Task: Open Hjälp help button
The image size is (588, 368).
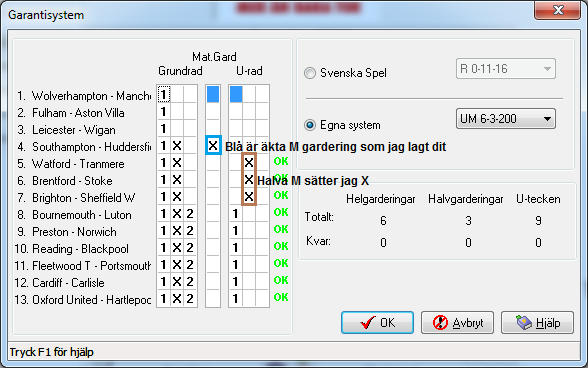Action: 537,323
